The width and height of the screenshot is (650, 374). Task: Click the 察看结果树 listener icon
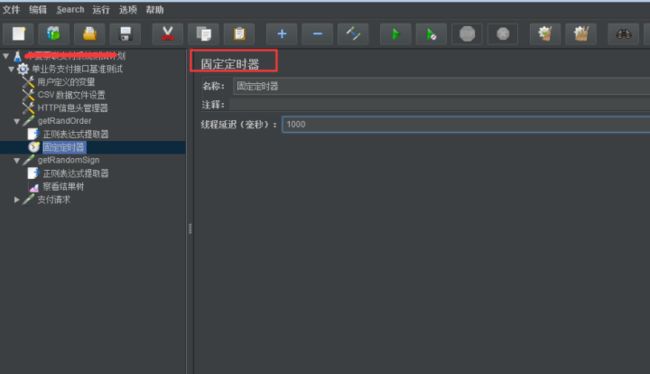pyautogui.click(x=34, y=187)
